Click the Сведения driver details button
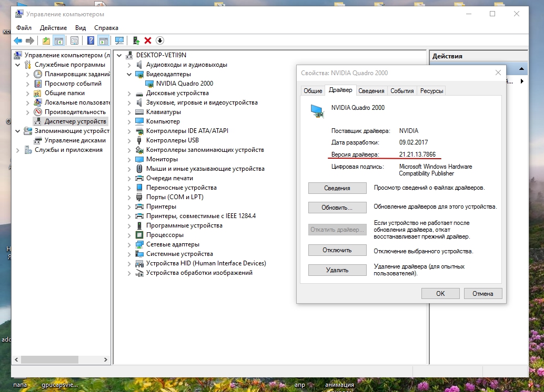 point(337,188)
